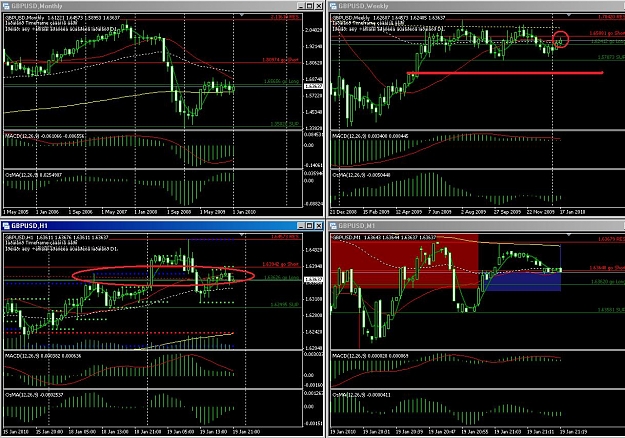
Task: Click the '27 Sep 2009' date on Weekly time axis
Action: [507, 212]
